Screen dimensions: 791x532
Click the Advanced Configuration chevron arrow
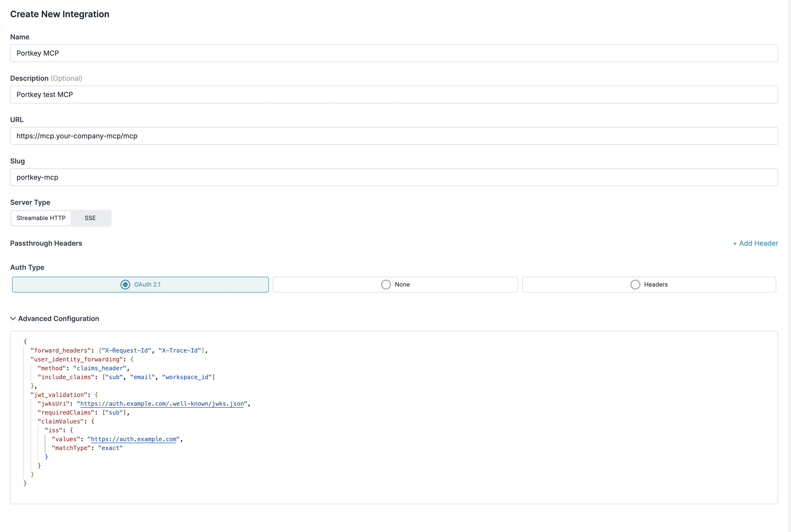tap(13, 318)
